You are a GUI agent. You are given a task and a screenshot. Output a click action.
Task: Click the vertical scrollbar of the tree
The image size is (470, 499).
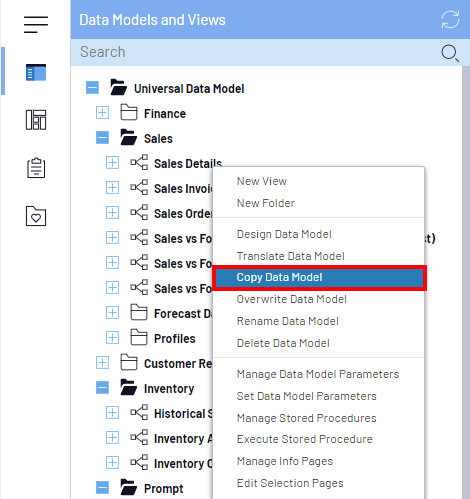pyautogui.click(x=466, y=282)
